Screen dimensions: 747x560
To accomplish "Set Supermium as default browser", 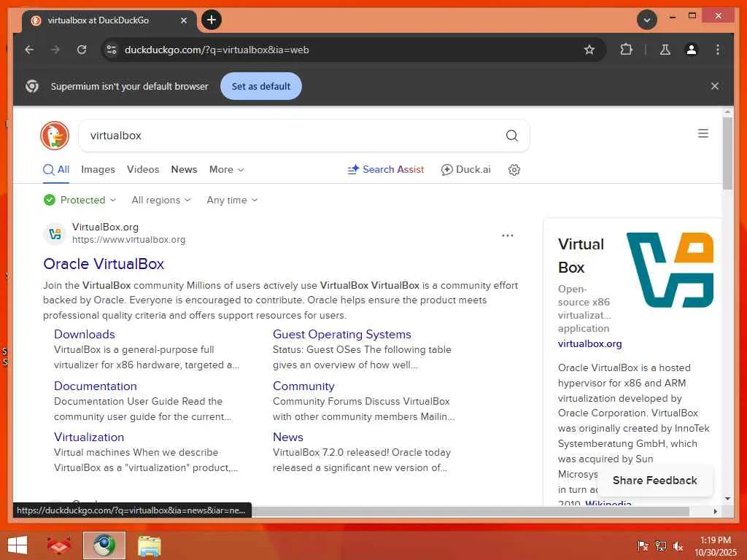I will tap(261, 86).
